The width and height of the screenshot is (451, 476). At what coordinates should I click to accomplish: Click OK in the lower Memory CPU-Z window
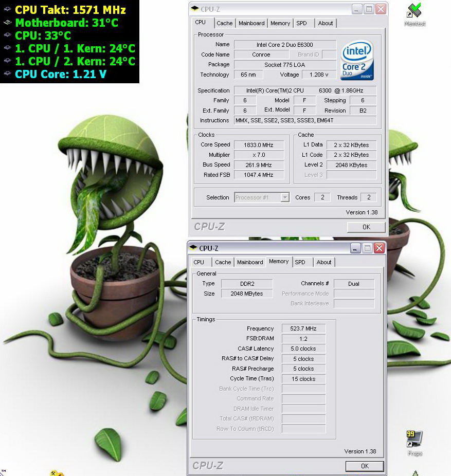pos(365,466)
